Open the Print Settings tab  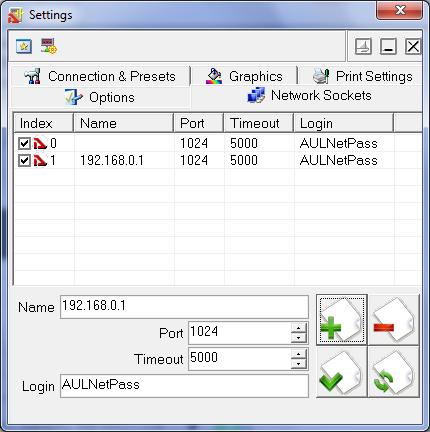click(x=362, y=76)
